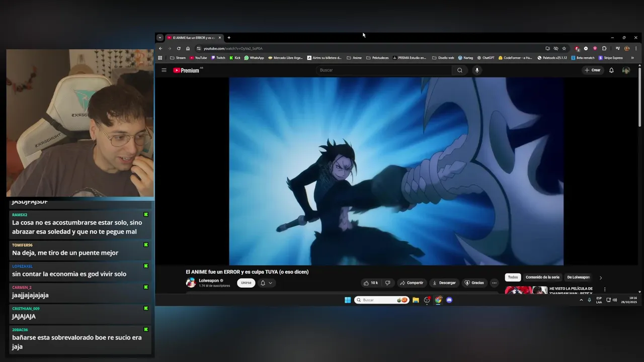644x362 pixels.
Task: Click the Unirse join button
Action: pyautogui.click(x=246, y=283)
